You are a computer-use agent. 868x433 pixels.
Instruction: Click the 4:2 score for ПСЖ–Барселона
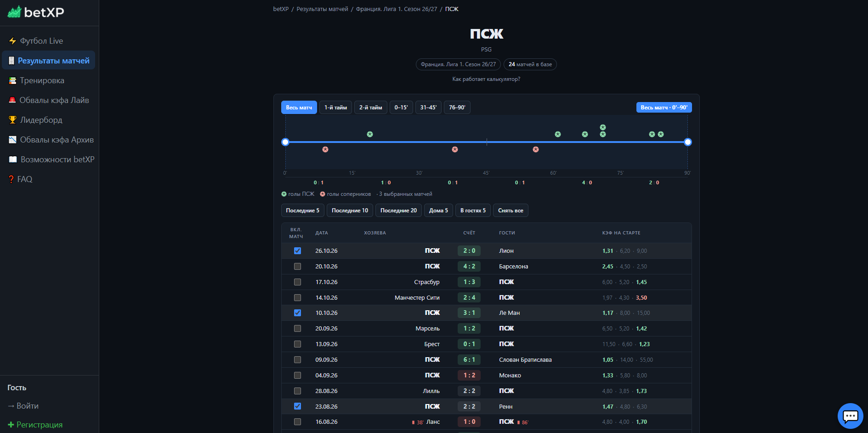coord(469,267)
